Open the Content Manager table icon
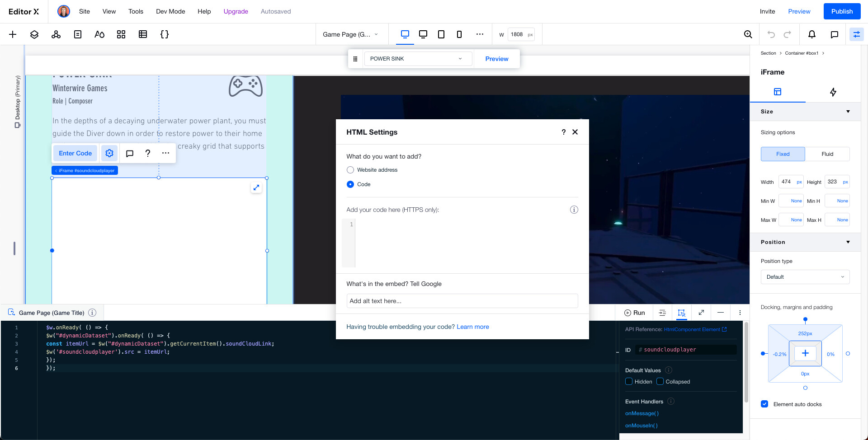Screen dimensions: 868x440 [x=143, y=34]
